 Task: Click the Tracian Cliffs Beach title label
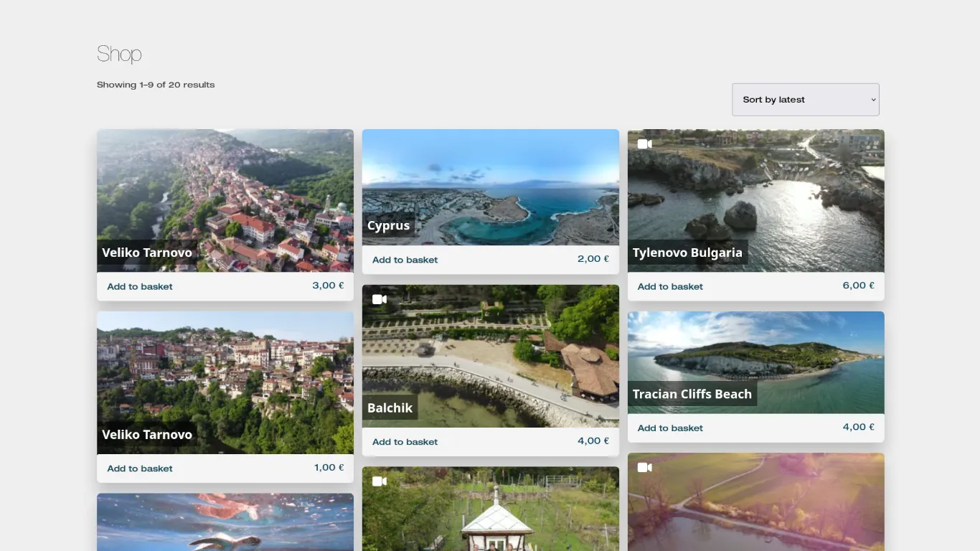pyautogui.click(x=692, y=394)
